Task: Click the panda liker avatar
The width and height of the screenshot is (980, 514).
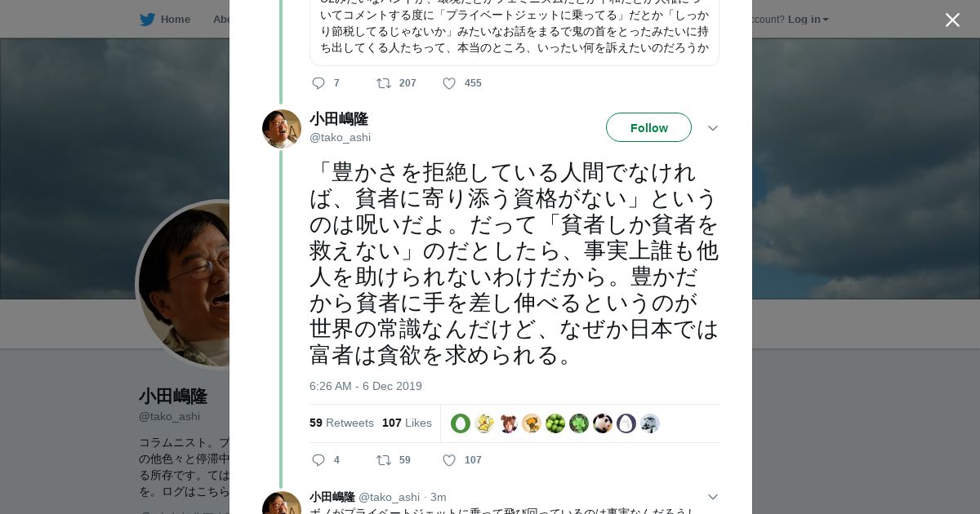Action: [603, 423]
